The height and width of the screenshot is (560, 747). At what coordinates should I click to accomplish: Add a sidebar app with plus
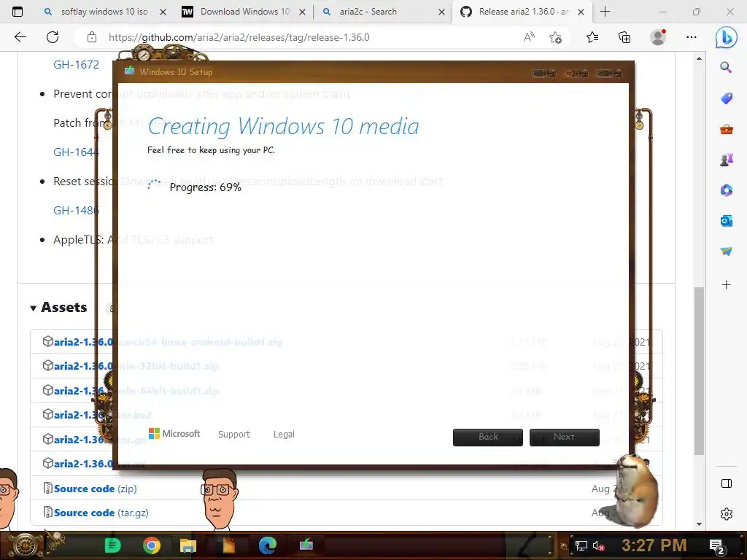point(726,285)
